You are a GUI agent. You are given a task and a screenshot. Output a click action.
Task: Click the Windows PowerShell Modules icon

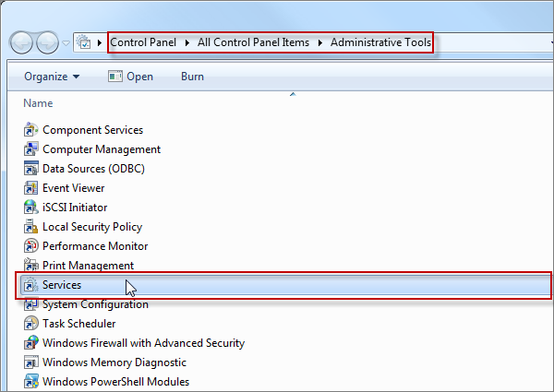(30, 382)
